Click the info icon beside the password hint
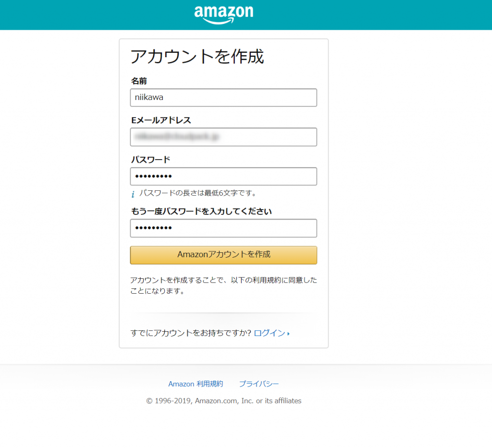 (x=133, y=193)
